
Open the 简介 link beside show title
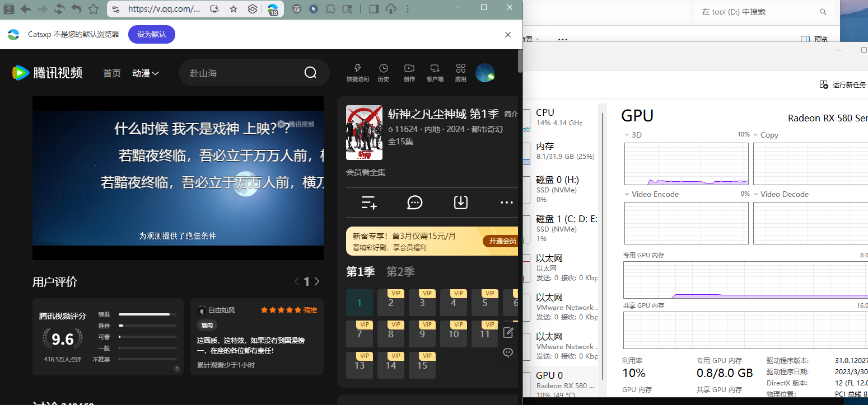click(511, 114)
